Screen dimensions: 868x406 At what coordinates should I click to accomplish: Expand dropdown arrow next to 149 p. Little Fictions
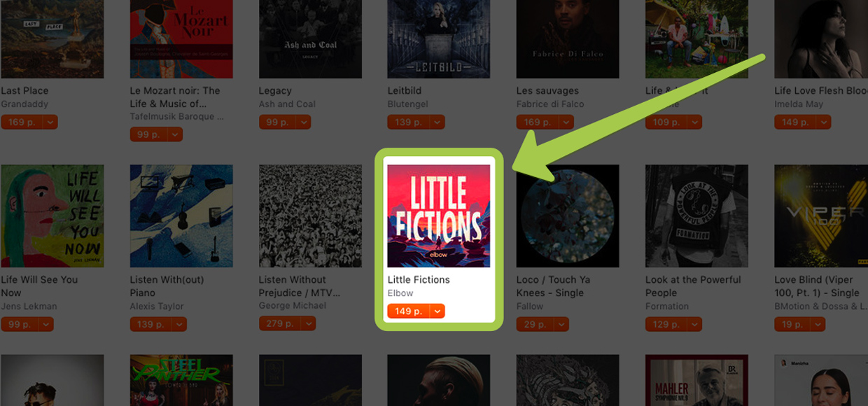tap(437, 311)
